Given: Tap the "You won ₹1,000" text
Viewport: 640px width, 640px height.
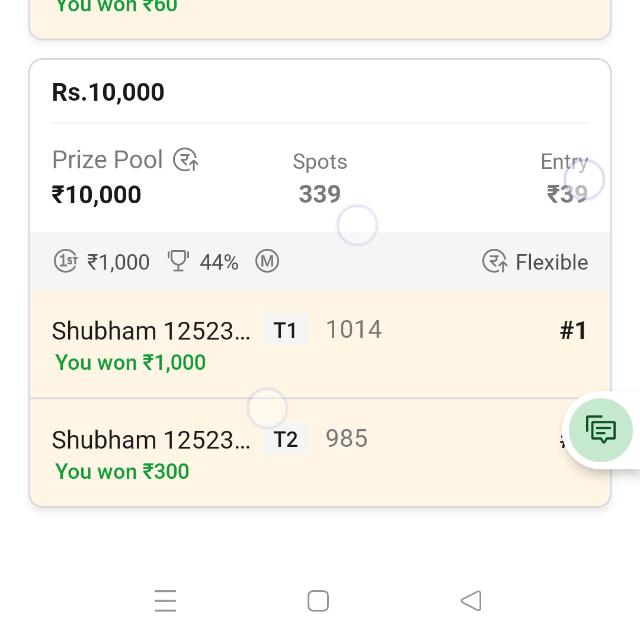Looking at the screenshot, I should coord(130,362).
